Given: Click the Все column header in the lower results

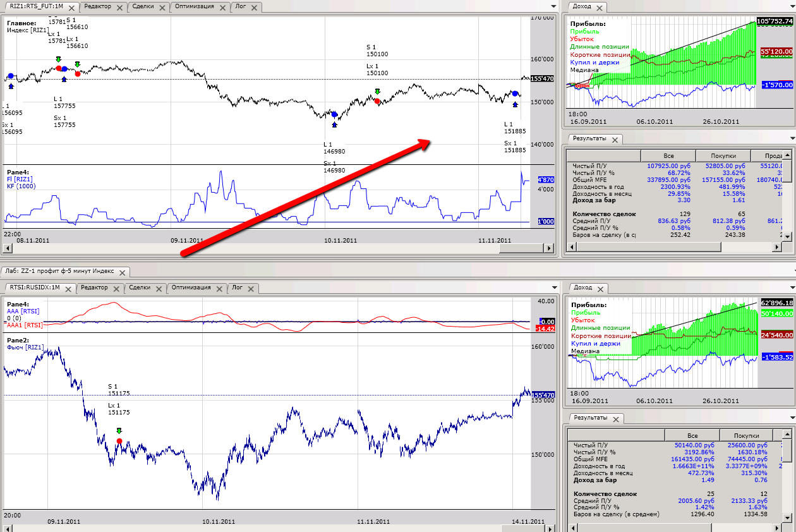Looking at the screenshot, I should [692, 435].
